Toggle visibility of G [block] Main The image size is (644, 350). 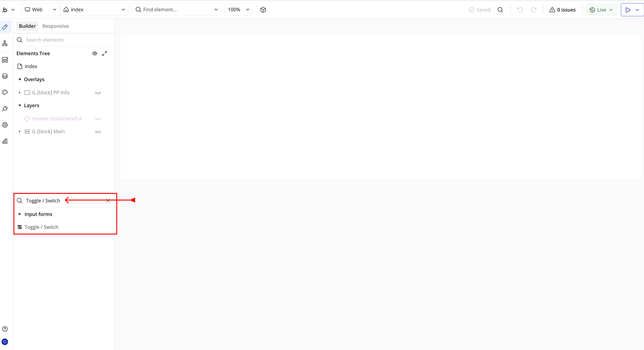click(x=98, y=132)
